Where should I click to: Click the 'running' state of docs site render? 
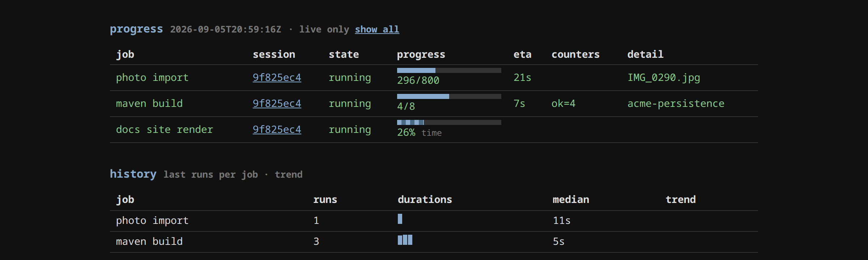tap(350, 130)
